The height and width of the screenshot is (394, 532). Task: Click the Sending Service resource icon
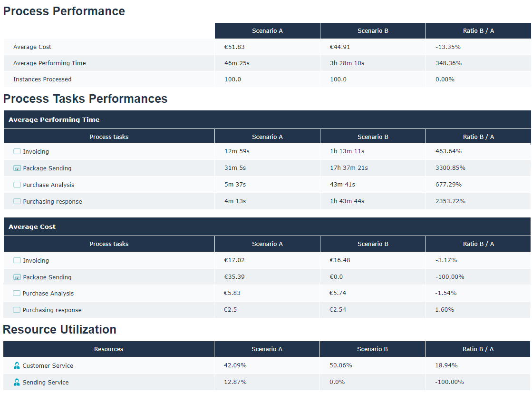click(x=17, y=382)
